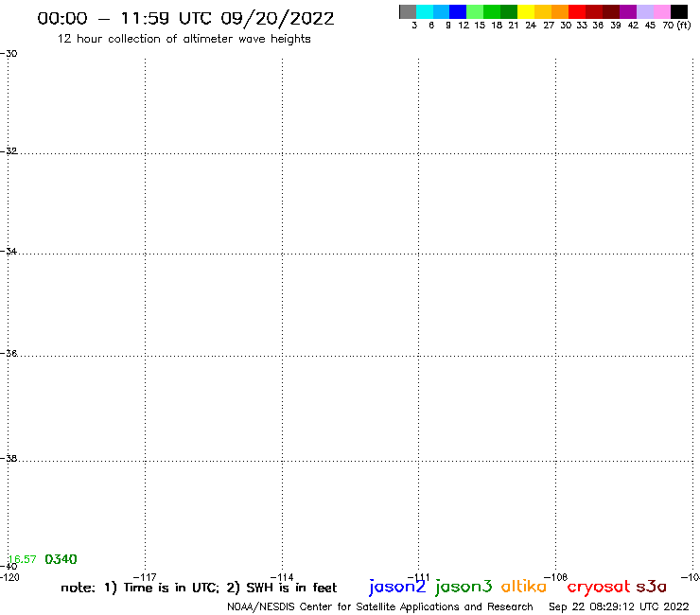Screen dimensions: 700x615
Task: Click the green '16.57' wave height value
Action: click(x=23, y=559)
